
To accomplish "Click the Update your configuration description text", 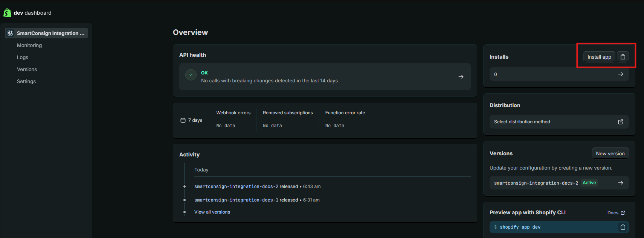I will pyautogui.click(x=551, y=168).
